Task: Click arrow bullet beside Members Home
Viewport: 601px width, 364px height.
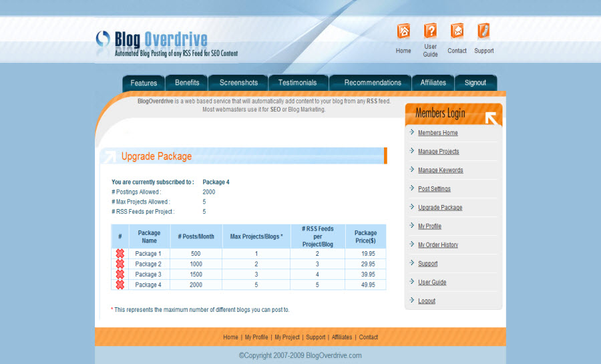Action: 412,132
